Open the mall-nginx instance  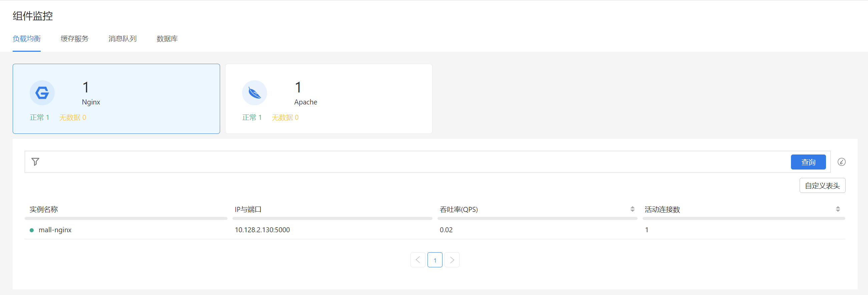(55, 230)
